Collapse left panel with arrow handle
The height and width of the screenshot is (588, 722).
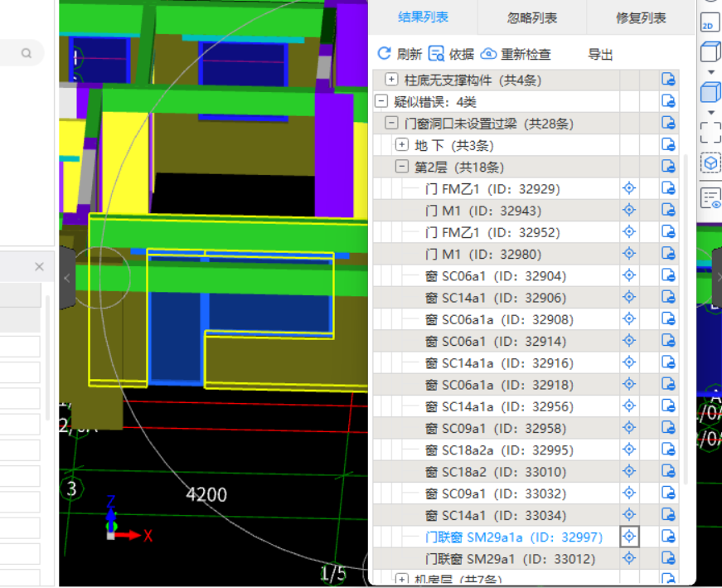[67, 278]
